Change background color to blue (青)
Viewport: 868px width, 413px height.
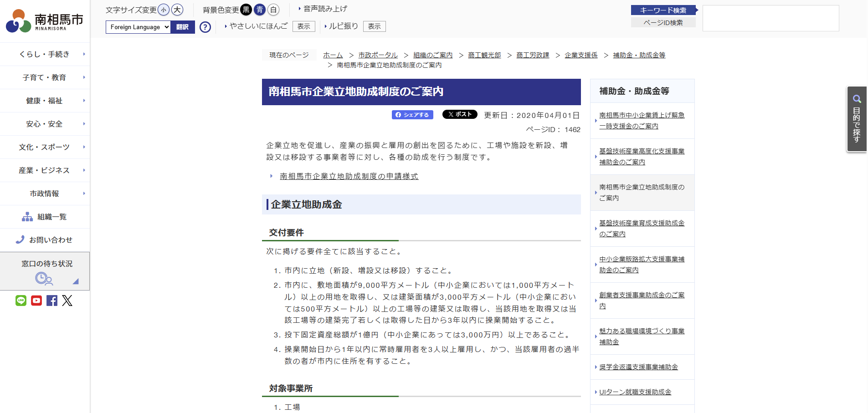(x=260, y=10)
